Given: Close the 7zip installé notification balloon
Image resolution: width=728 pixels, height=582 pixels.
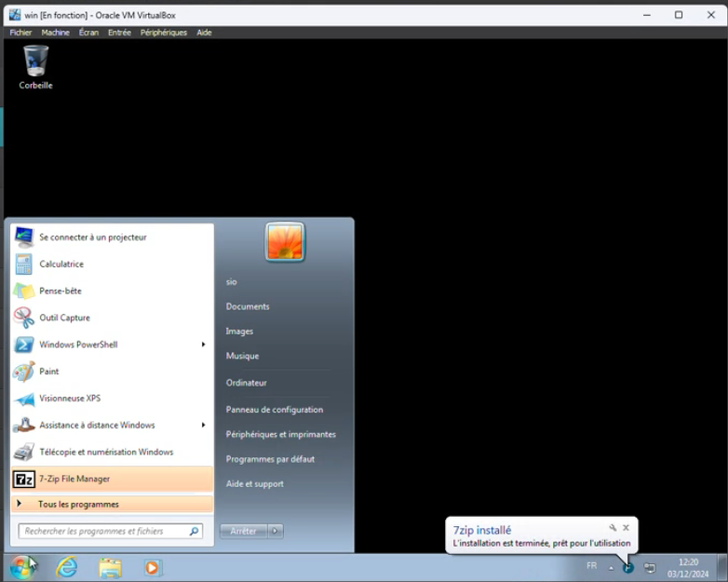Looking at the screenshot, I should [x=626, y=528].
